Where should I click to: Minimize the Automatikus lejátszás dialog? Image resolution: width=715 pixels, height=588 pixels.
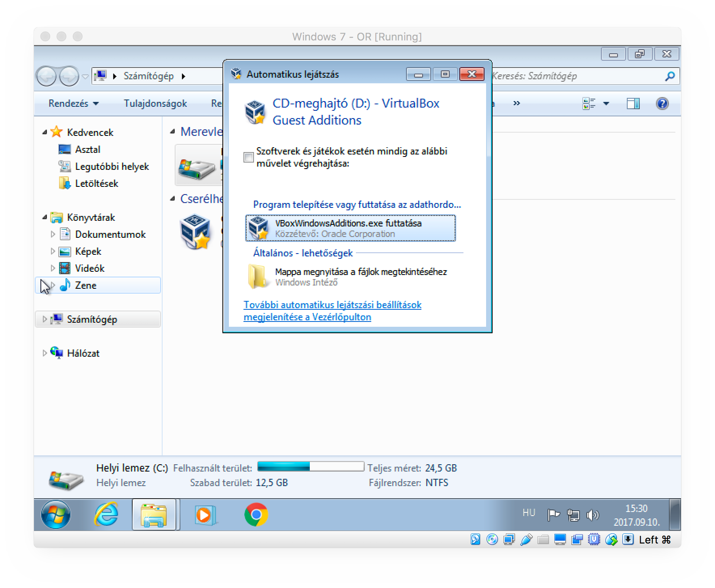click(419, 74)
